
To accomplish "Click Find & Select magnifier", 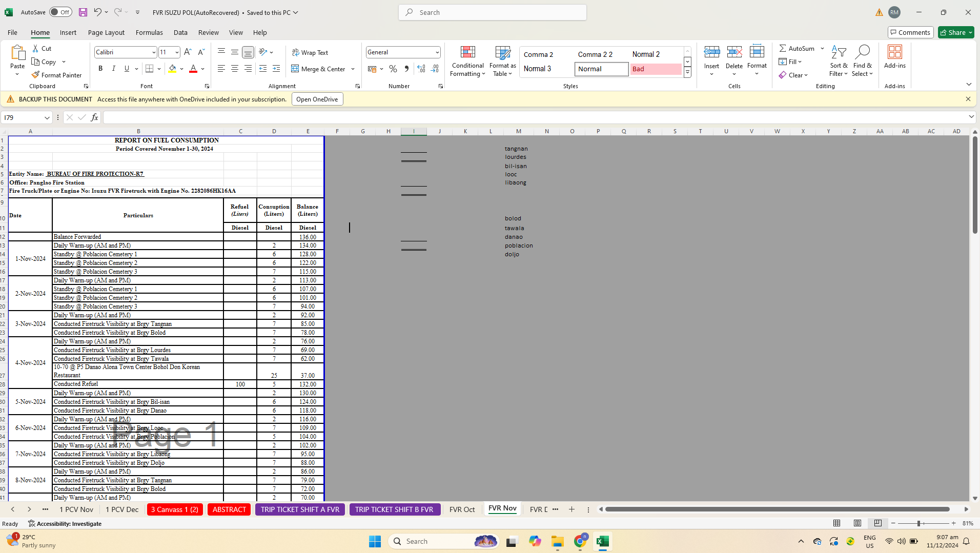I will pyautogui.click(x=862, y=62).
